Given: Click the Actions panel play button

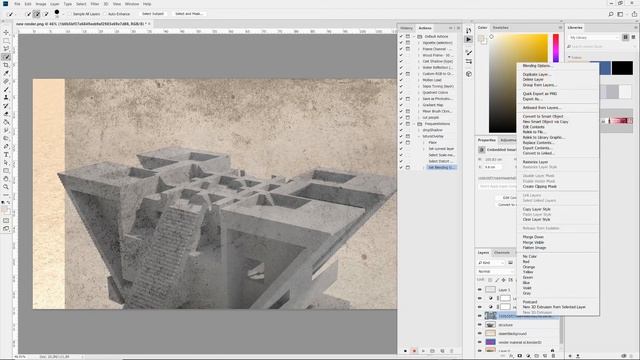Looking at the screenshot, I should click(423, 351).
